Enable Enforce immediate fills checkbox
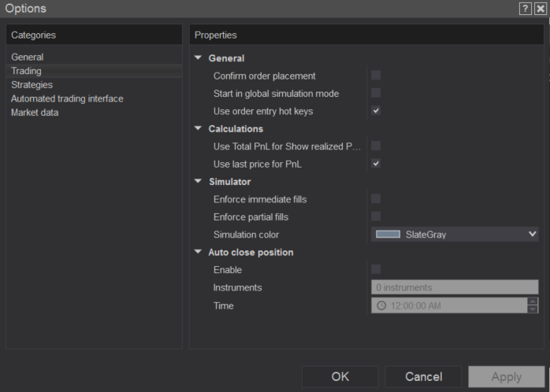The height and width of the screenshot is (392, 550). point(376,199)
